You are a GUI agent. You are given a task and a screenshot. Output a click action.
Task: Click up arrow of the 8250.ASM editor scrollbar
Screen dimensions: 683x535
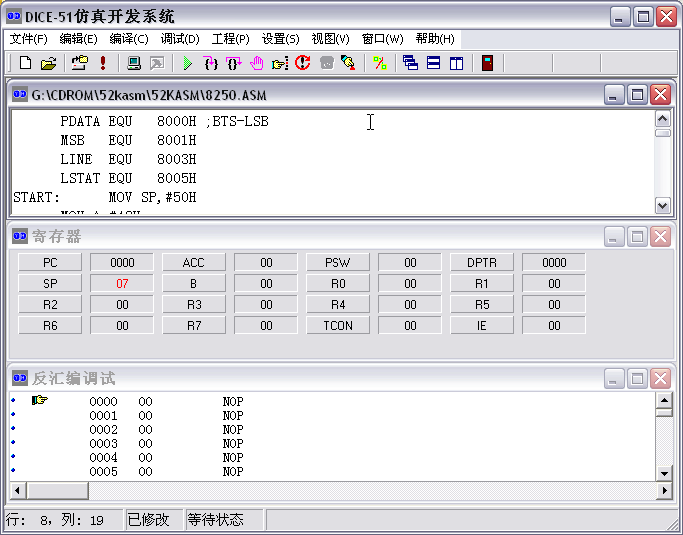[663, 119]
